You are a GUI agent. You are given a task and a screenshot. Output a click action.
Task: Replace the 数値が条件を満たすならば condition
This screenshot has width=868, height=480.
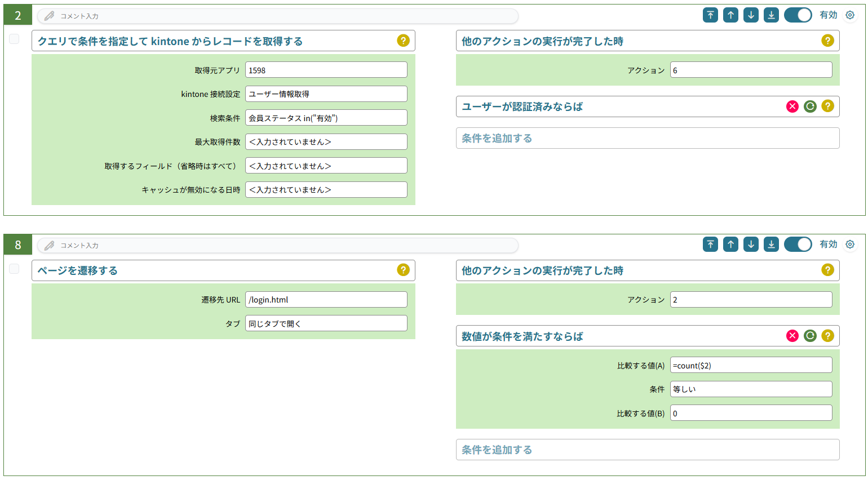810,336
